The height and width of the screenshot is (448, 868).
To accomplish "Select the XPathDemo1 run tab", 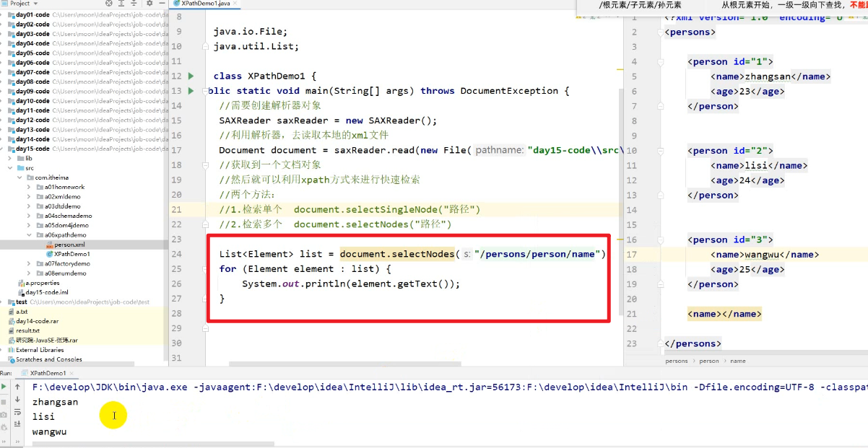I will (48, 373).
